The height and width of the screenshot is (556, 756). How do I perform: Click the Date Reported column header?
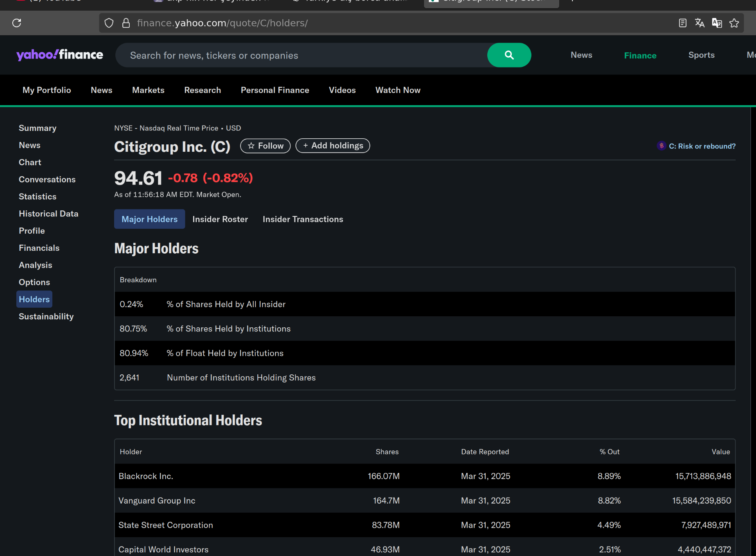[485, 452]
